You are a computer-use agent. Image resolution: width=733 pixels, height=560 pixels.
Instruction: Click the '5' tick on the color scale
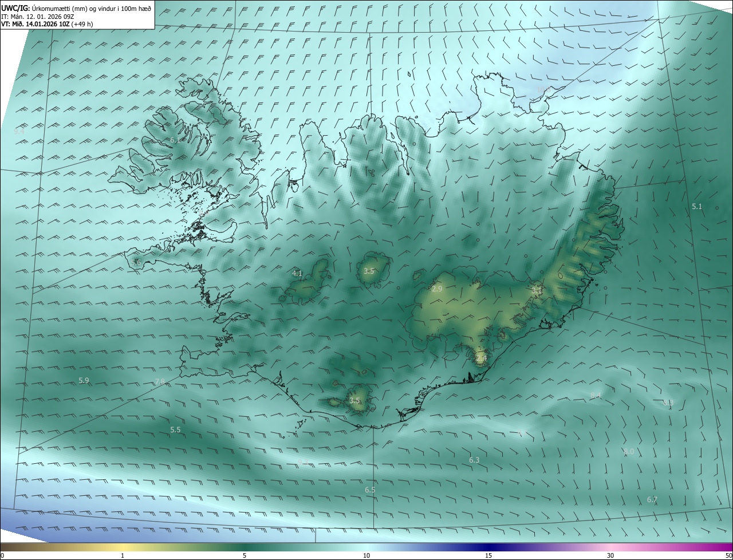pos(245,555)
